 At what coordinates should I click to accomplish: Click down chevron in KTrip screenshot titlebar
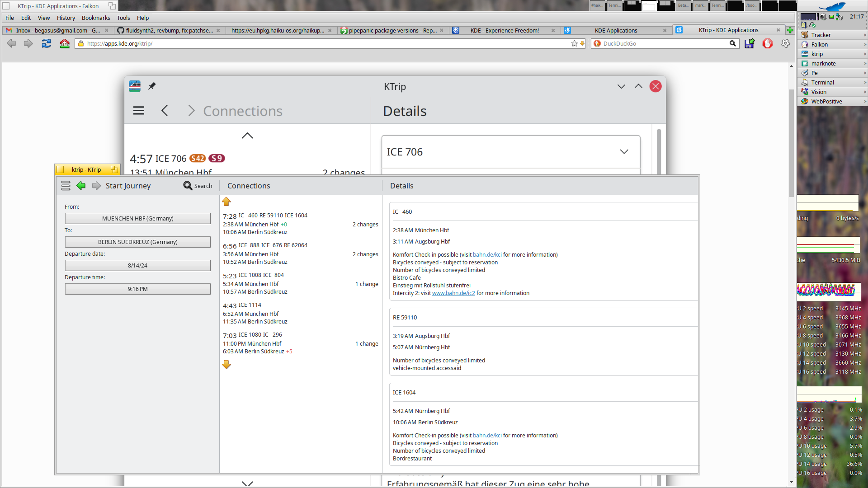[622, 86]
